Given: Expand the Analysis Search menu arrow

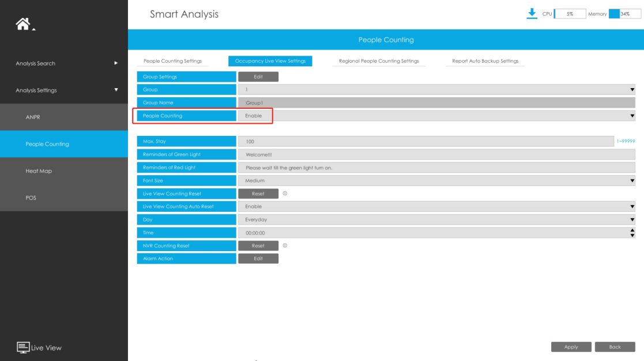Looking at the screenshot, I should coord(116,63).
